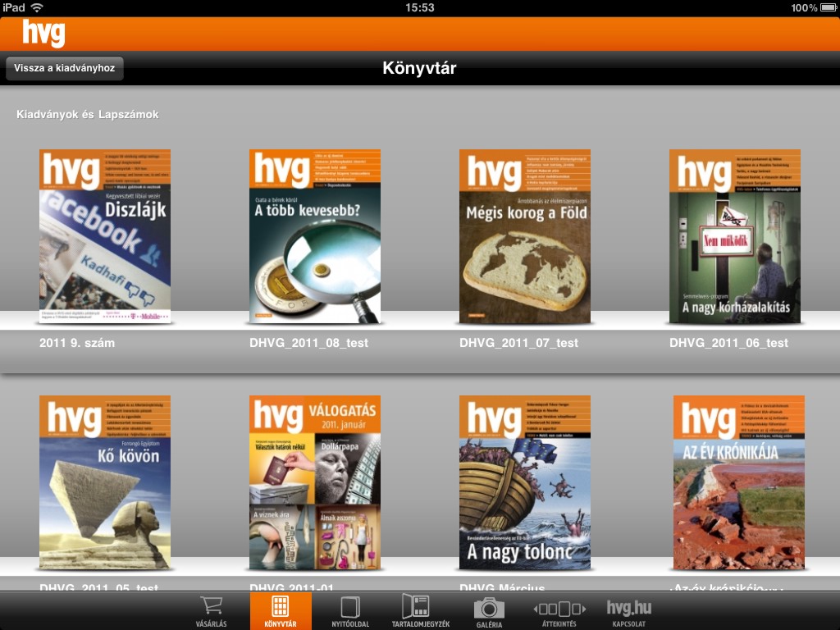Tap the 'Kiadványok és Lapszámok' heading

coord(87,114)
